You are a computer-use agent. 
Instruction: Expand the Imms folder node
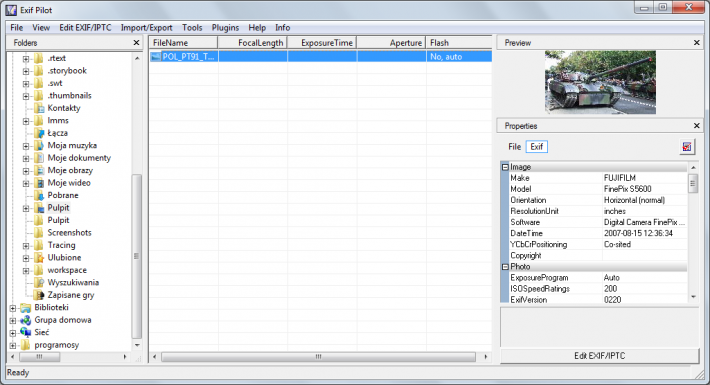pyautogui.click(x=26, y=121)
